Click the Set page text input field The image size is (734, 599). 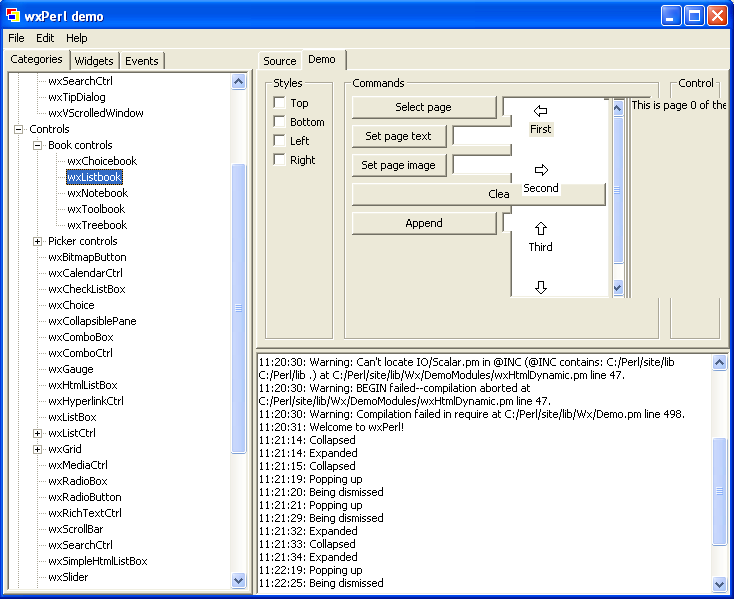[477, 136]
